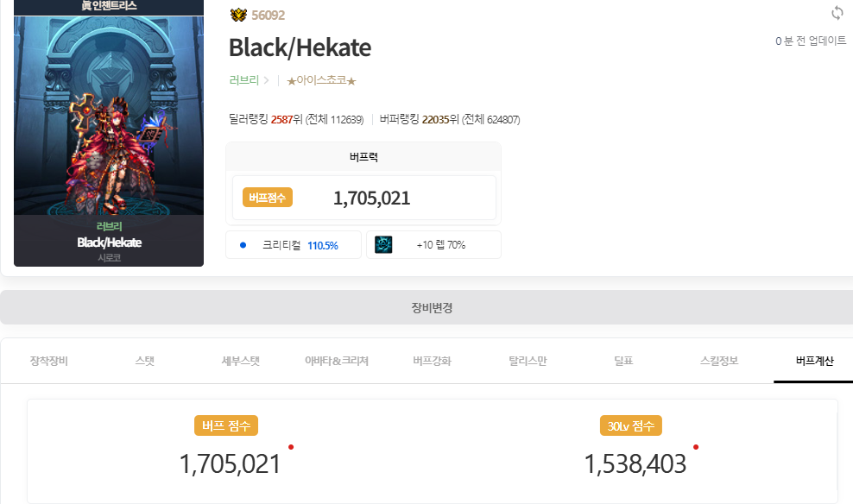This screenshot has width=853, height=504.
Task: Open the Black/Hekate character portrait
Action: (108, 129)
